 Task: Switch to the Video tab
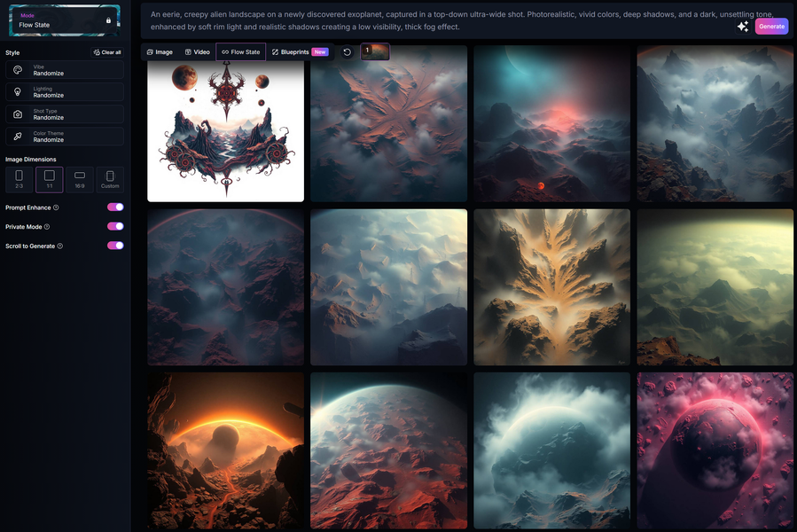point(197,52)
